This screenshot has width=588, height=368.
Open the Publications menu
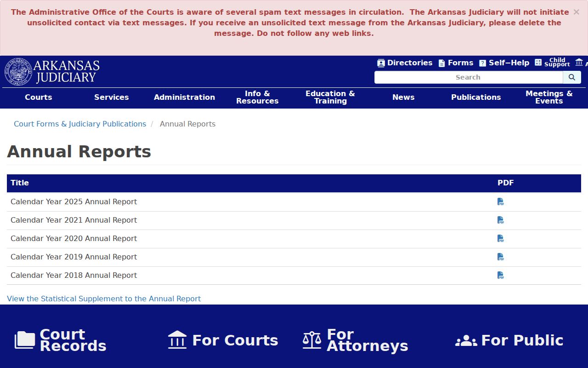[x=476, y=97]
